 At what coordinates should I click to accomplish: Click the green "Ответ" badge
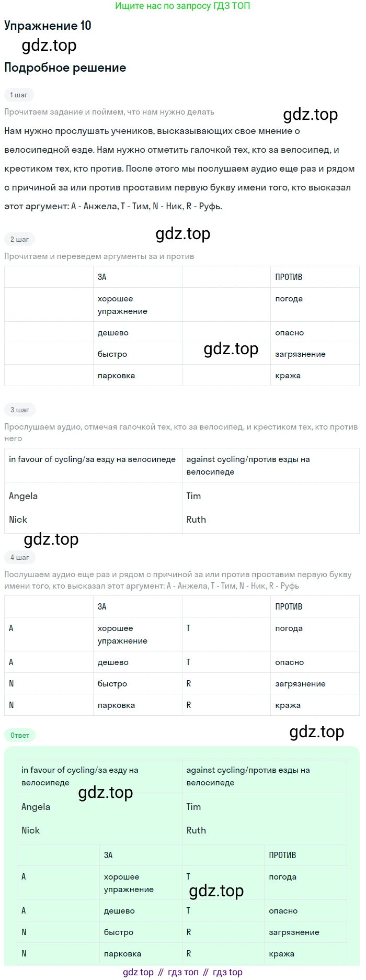[20, 735]
